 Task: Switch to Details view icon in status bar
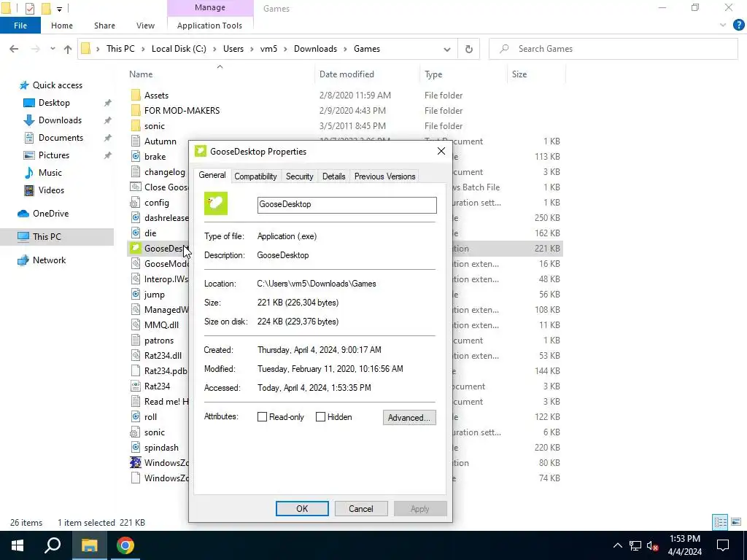click(720, 522)
